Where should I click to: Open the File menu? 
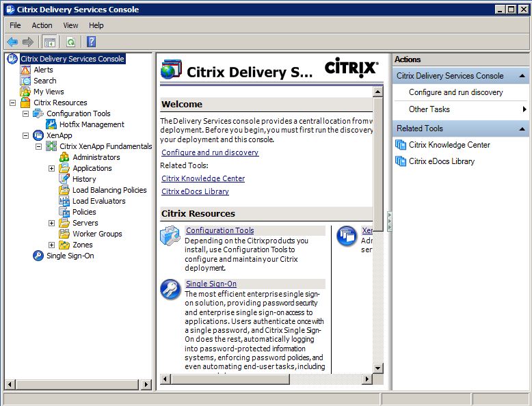(15, 25)
